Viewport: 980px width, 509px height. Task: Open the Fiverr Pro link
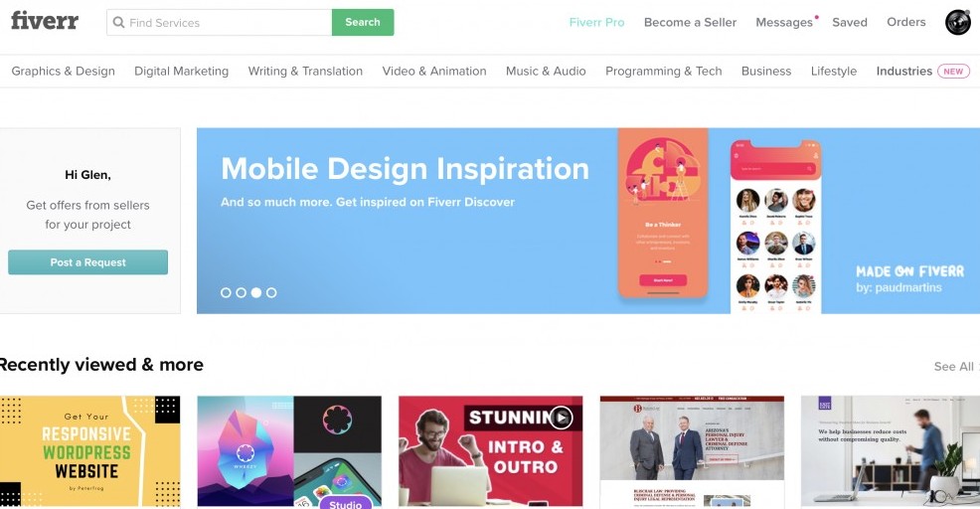click(x=596, y=23)
